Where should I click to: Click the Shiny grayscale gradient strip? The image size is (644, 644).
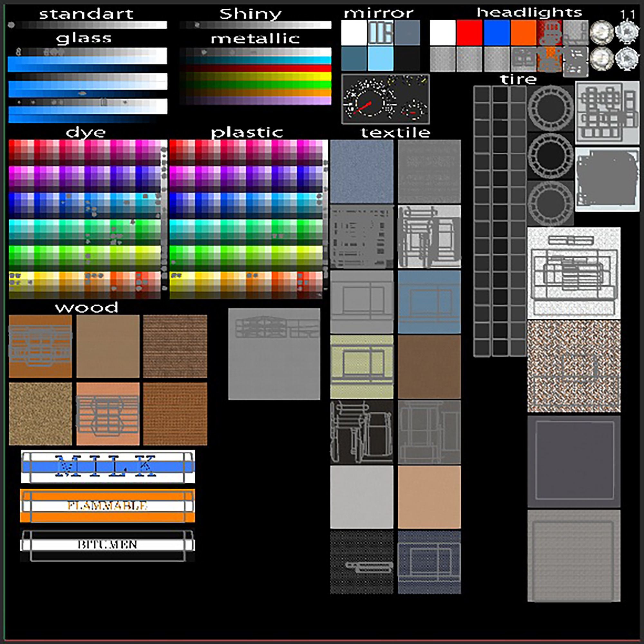click(x=255, y=25)
